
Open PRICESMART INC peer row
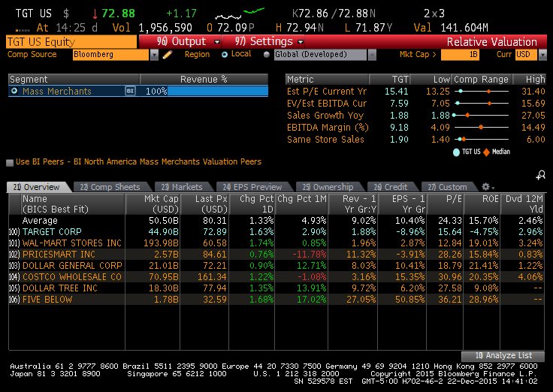[59, 254]
